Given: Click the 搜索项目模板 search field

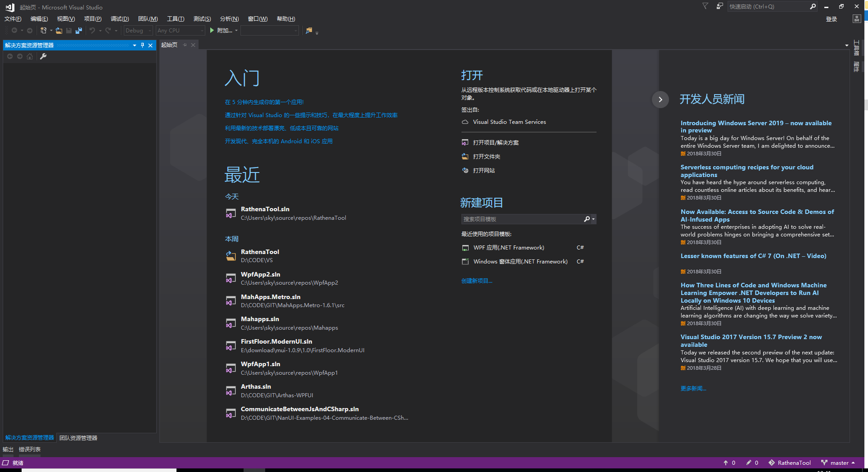Looking at the screenshot, I should [522, 219].
